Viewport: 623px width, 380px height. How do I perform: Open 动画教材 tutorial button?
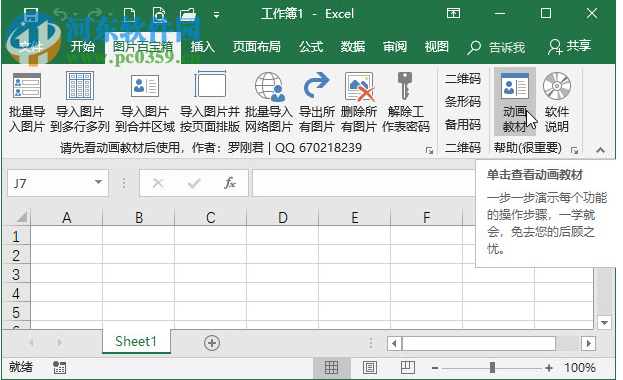tap(515, 102)
